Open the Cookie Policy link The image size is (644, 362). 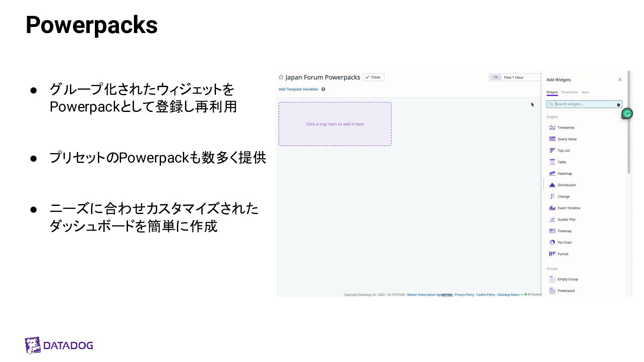(486, 295)
